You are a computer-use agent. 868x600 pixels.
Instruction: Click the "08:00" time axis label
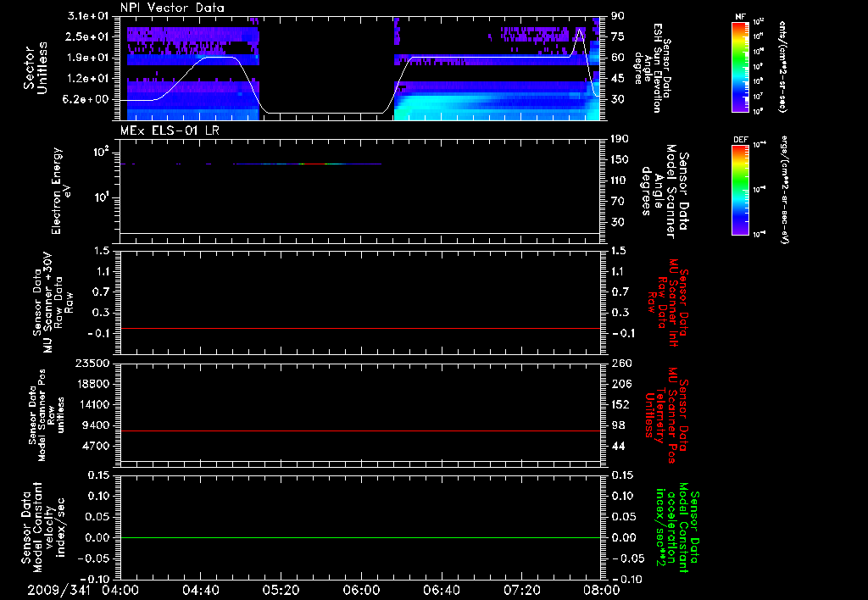click(x=602, y=590)
